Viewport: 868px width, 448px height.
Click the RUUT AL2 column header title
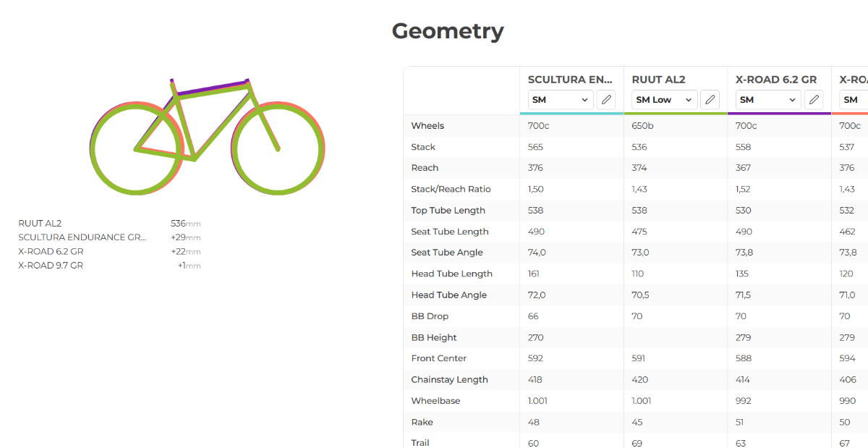(x=658, y=80)
